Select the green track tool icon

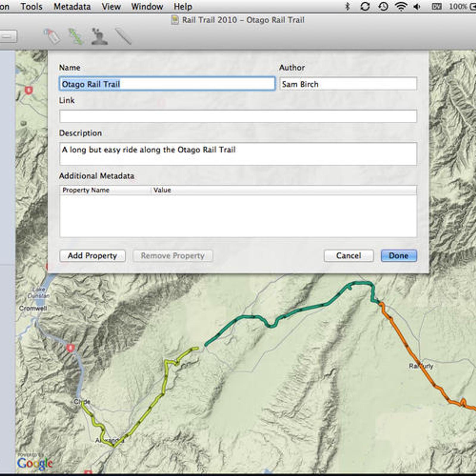click(76, 36)
